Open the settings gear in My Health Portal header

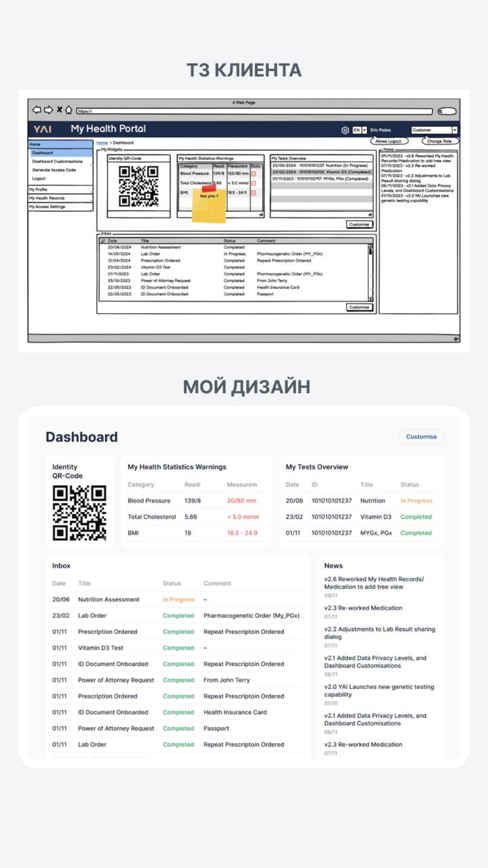pos(345,130)
